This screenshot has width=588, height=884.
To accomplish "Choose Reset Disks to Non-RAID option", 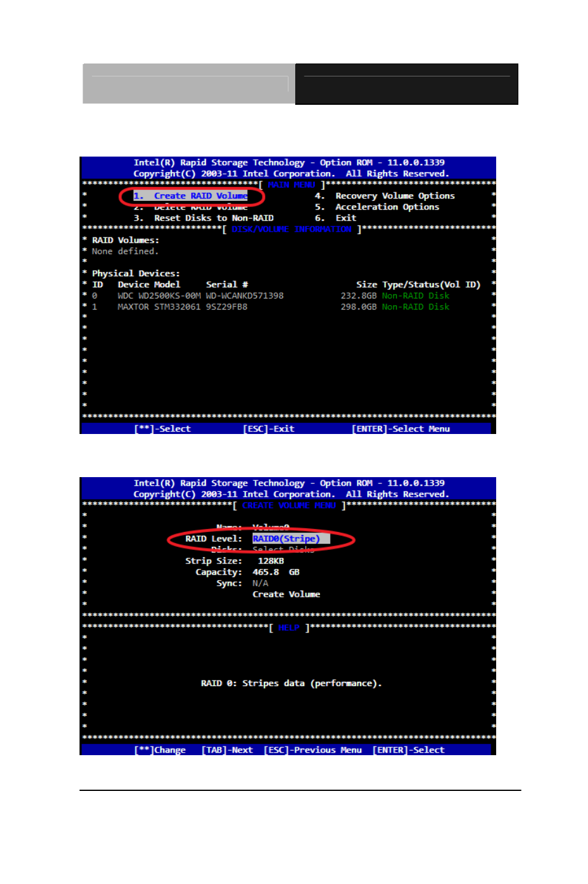I will pos(203,218).
